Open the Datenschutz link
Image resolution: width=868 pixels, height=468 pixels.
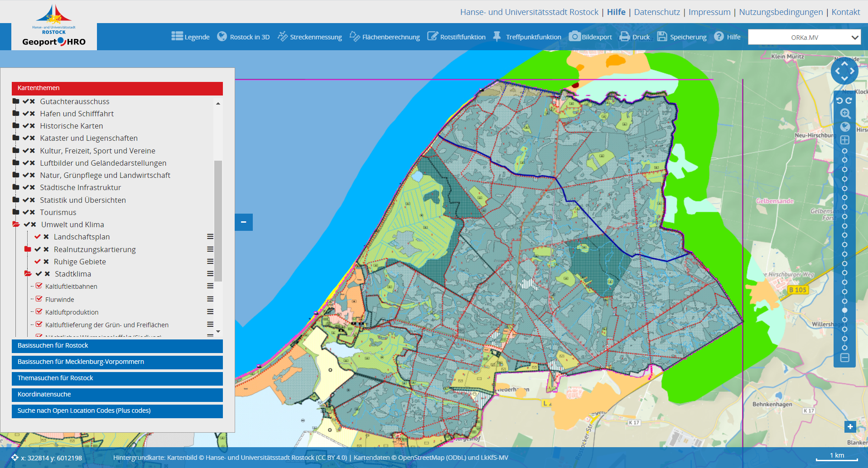(x=657, y=12)
